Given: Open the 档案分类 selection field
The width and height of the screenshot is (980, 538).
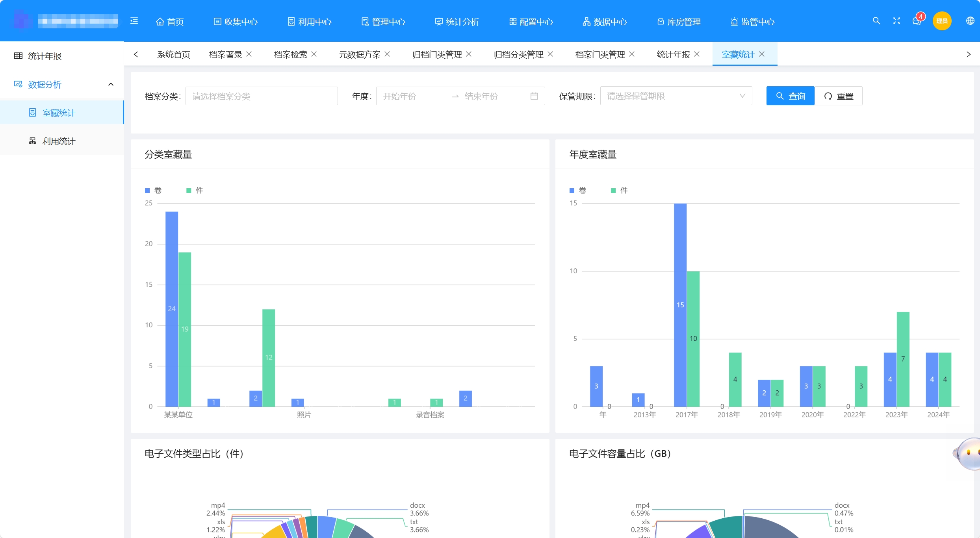Looking at the screenshot, I should [x=262, y=96].
